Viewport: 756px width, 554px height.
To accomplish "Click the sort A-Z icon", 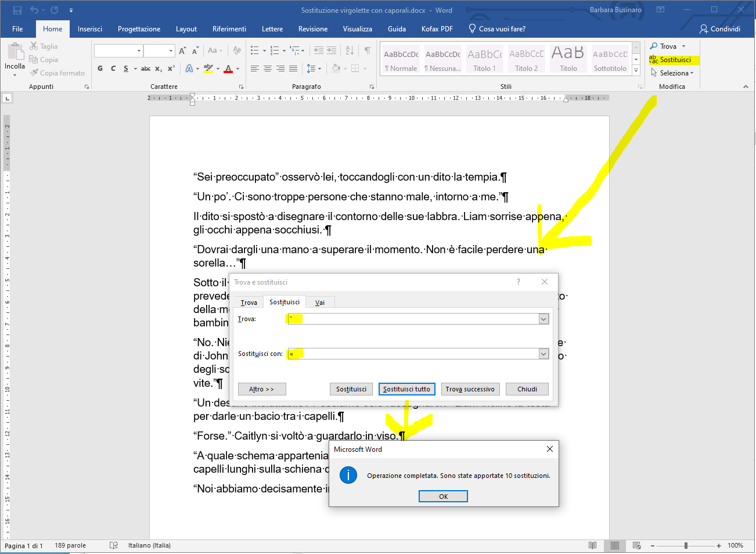I will point(350,51).
